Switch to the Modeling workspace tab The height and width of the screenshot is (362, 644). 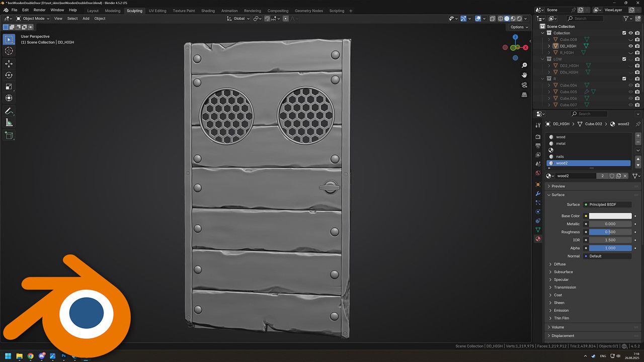(113, 11)
